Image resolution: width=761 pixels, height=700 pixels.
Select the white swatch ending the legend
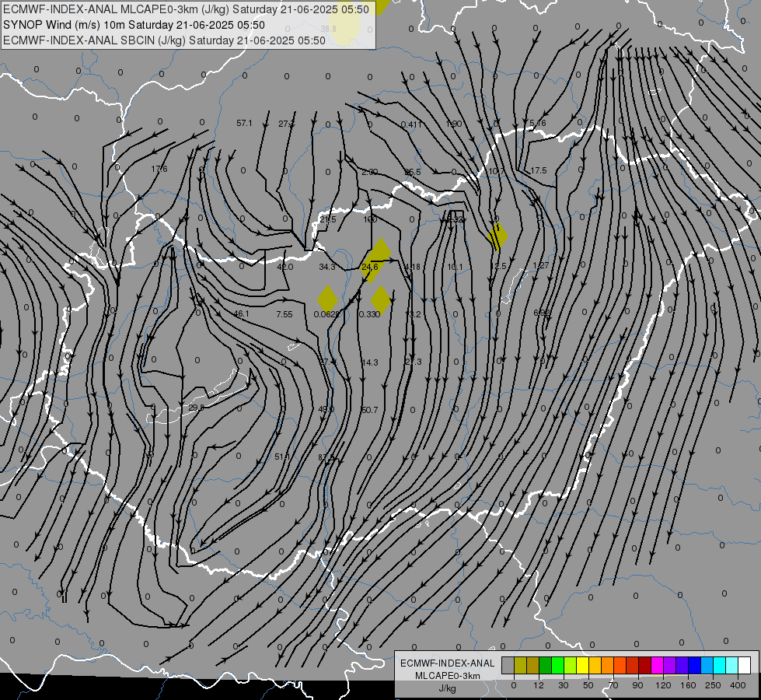pos(745,665)
